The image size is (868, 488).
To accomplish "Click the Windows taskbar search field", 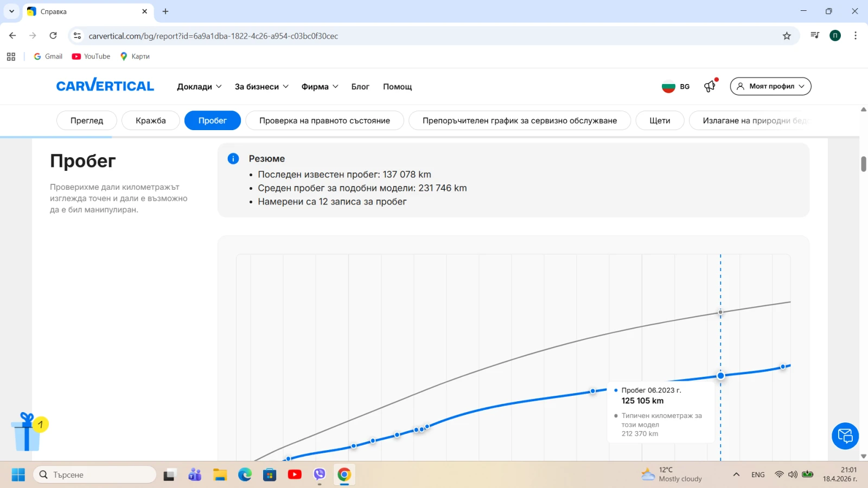I will tap(95, 475).
